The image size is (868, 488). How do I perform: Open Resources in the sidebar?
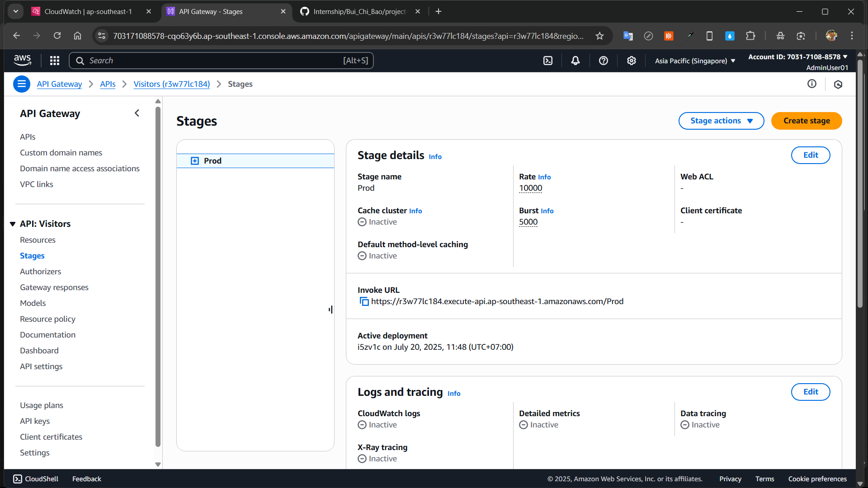[38, 240]
